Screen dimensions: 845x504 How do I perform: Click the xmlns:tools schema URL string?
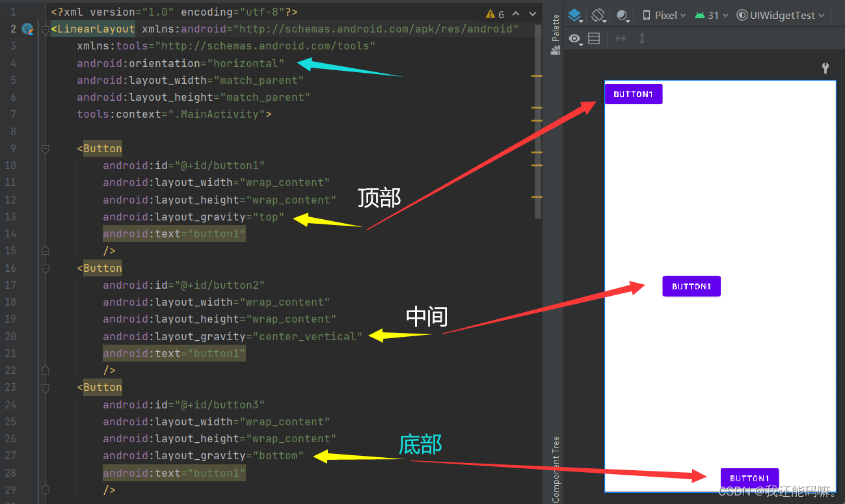tap(265, 46)
